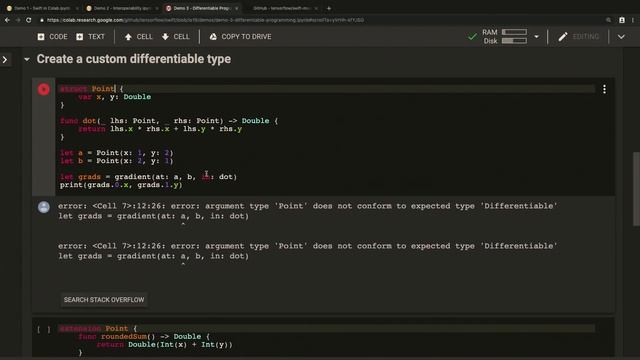Run the 'extension Point' cell
Image resolution: width=640 pixels, height=360 pixels.
click(x=44, y=329)
